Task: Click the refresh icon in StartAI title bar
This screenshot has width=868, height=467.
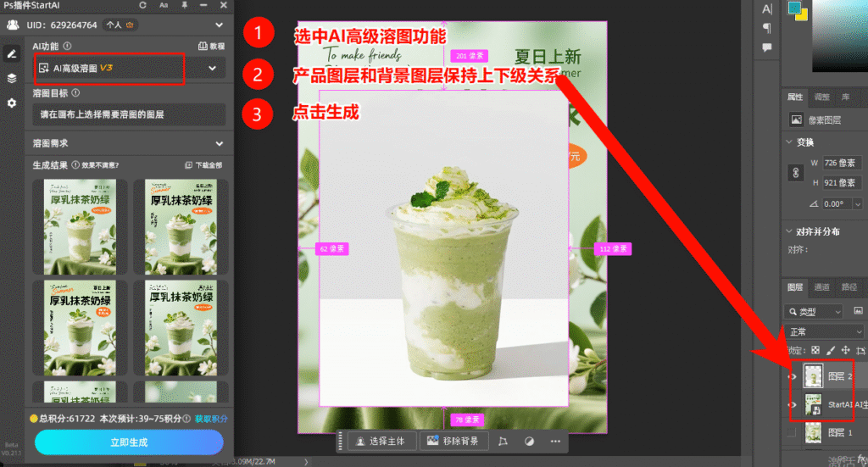Action: 142,5
